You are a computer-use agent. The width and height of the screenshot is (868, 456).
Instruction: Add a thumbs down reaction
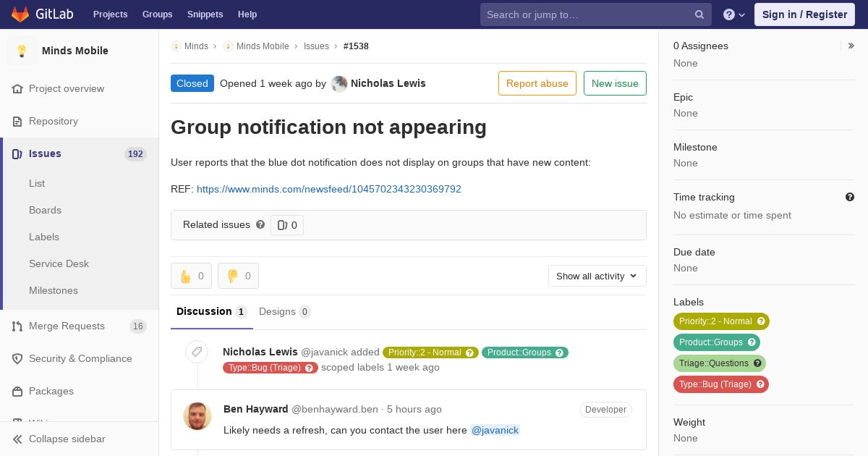coord(238,276)
